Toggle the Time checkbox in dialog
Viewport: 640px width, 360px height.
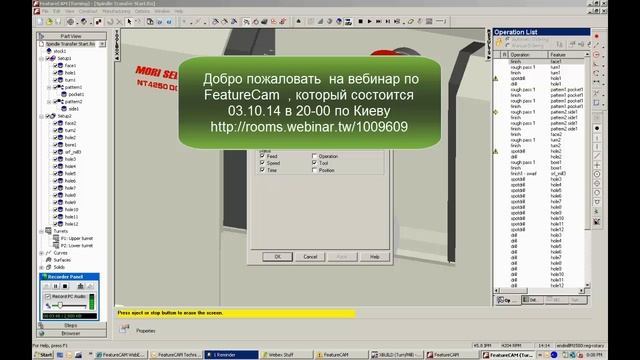262,170
